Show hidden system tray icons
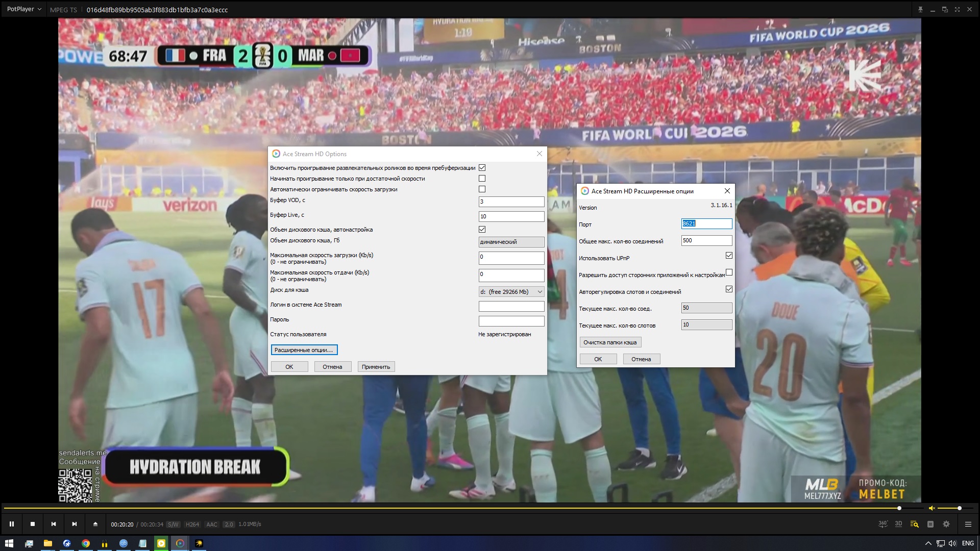The width and height of the screenshot is (980, 551). tap(928, 543)
